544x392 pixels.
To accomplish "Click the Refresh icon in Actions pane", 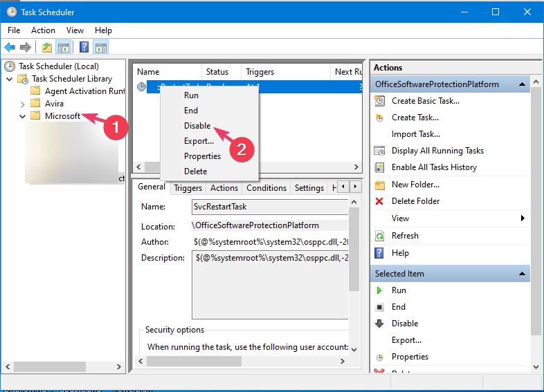I will (x=379, y=236).
